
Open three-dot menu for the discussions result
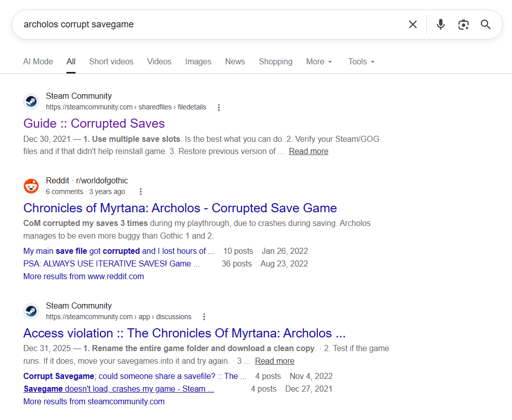click(204, 317)
